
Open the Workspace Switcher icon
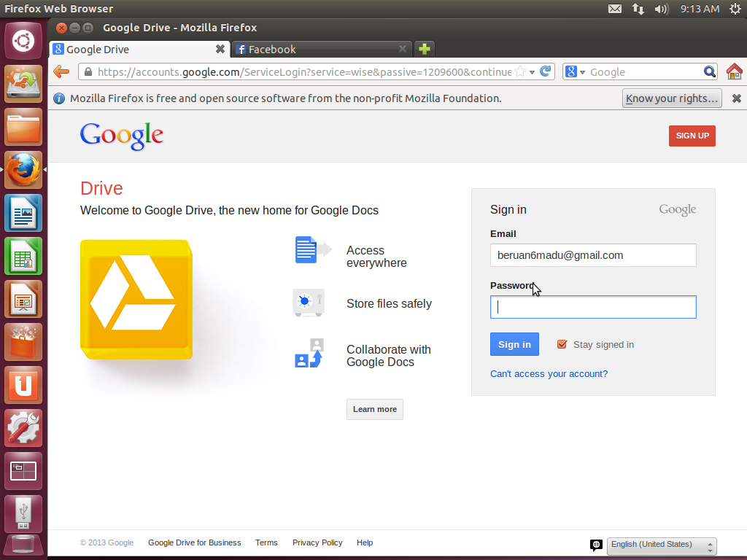click(23, 471)
